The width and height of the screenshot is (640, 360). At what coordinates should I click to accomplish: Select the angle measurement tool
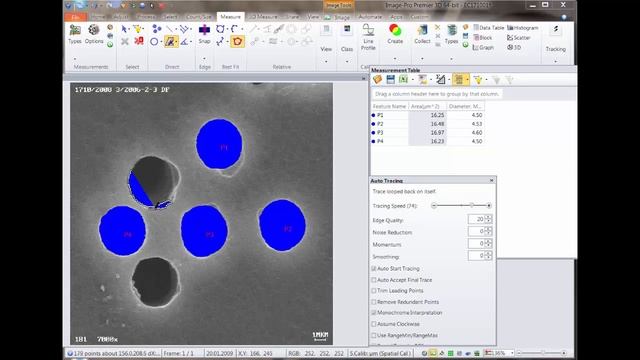[x=184, y=41]
